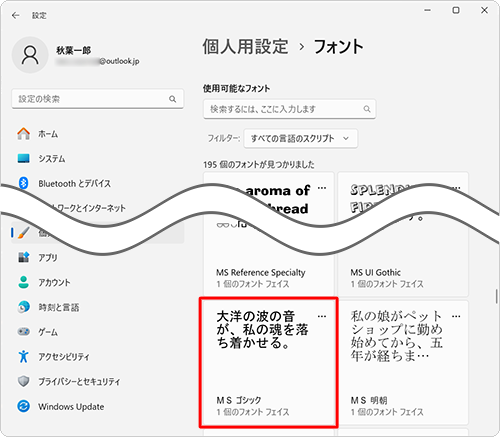Focus the 設定の検索 search field
Viewport: 500px width, 437px height.
(x=98, y=99)
